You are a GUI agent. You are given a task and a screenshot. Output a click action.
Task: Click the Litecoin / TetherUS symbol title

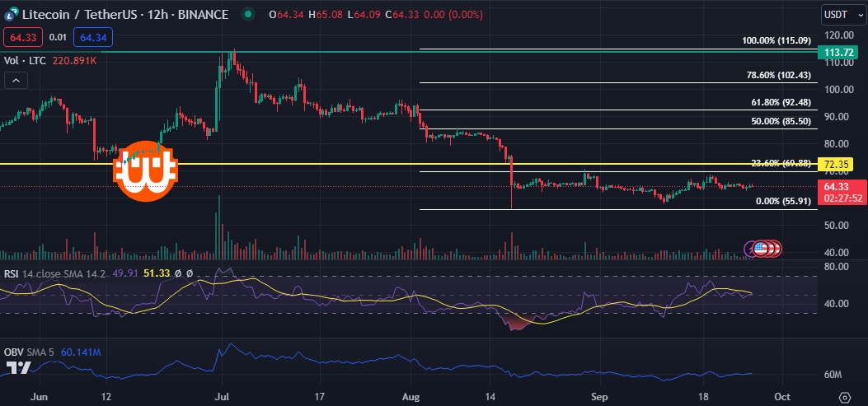(125, 15)
